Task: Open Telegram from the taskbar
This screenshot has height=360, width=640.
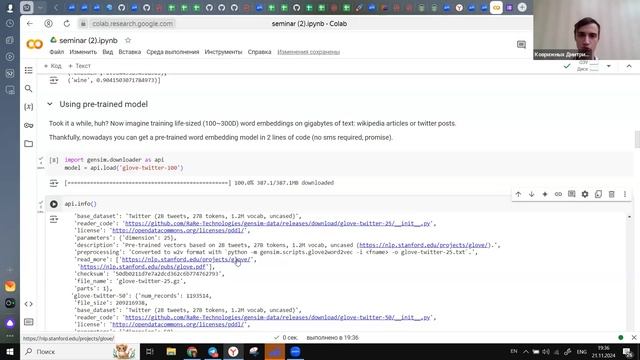Action: coord(213,351)
